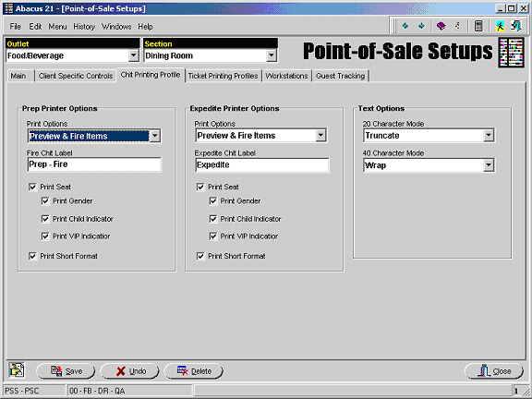Open the purple book help icon
The width and height of the screenshot is (532, 399).
(441, 26)
